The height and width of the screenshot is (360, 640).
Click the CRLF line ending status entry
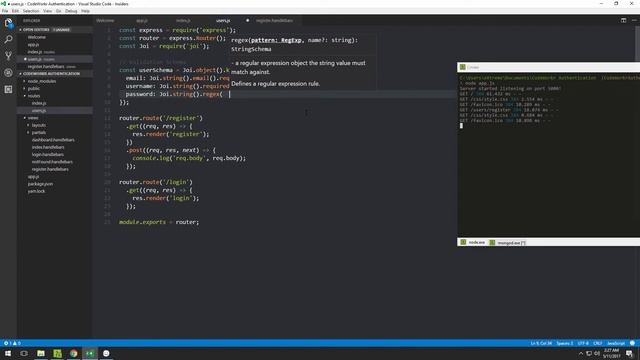coord(598,343)
